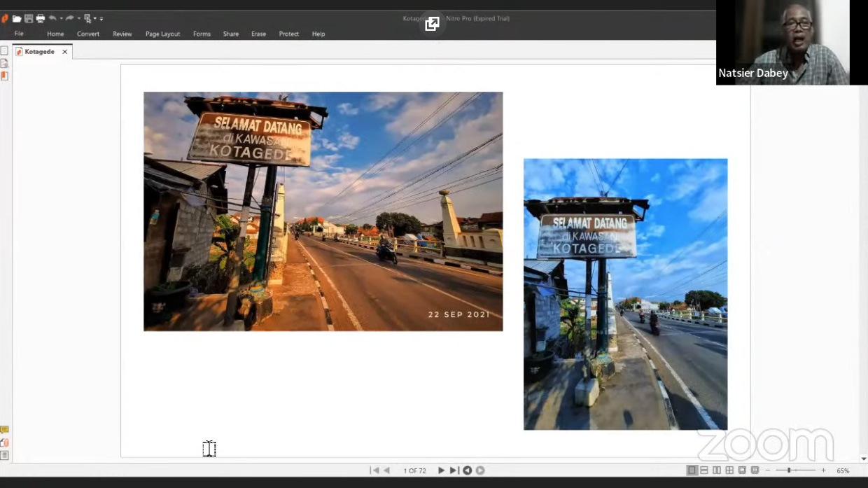Click the zoom level slider handle

pyautogui.click(x=789, y=470)
